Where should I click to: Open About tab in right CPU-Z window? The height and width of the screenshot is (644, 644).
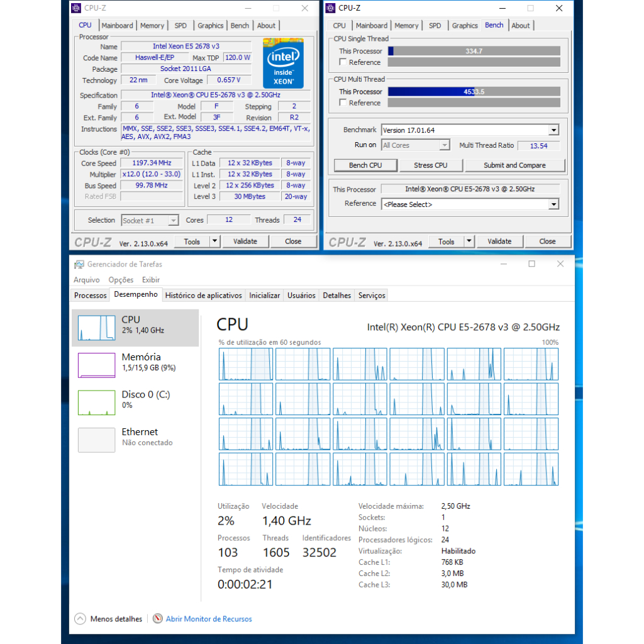point(521,25)
